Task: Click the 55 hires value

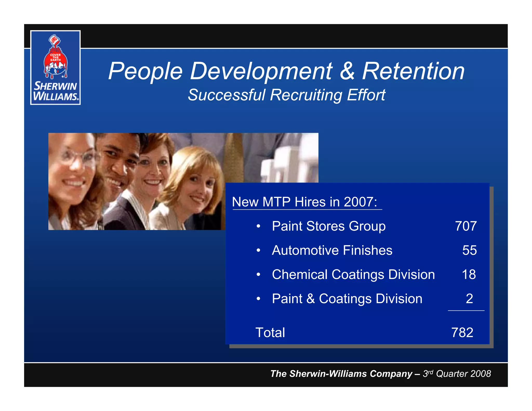Action: (x=469, y=250)
